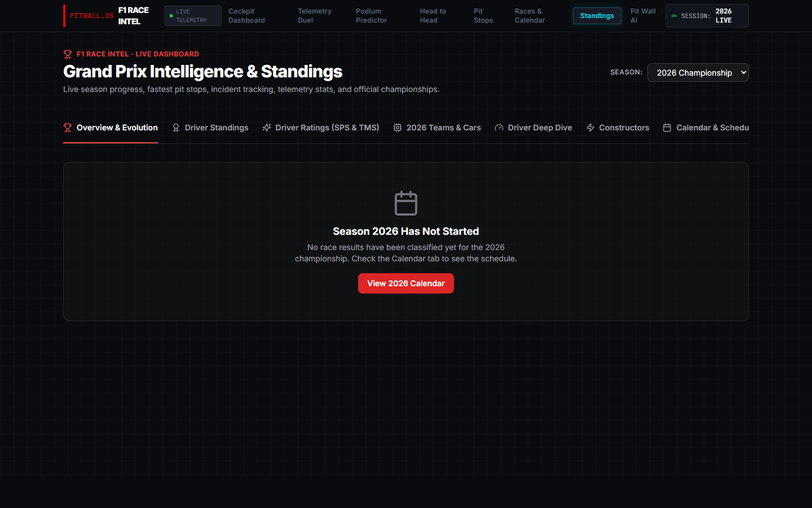The height and width of the screenshot is (508, 812).
Task: Open the Driver Deep Dive tab
Action: coord(533,128)
